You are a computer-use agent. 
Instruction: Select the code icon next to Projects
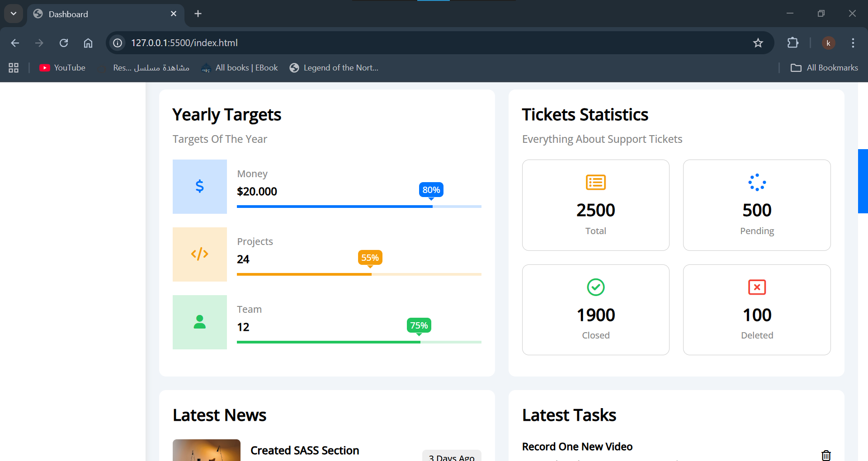click(x=199, y=254)
